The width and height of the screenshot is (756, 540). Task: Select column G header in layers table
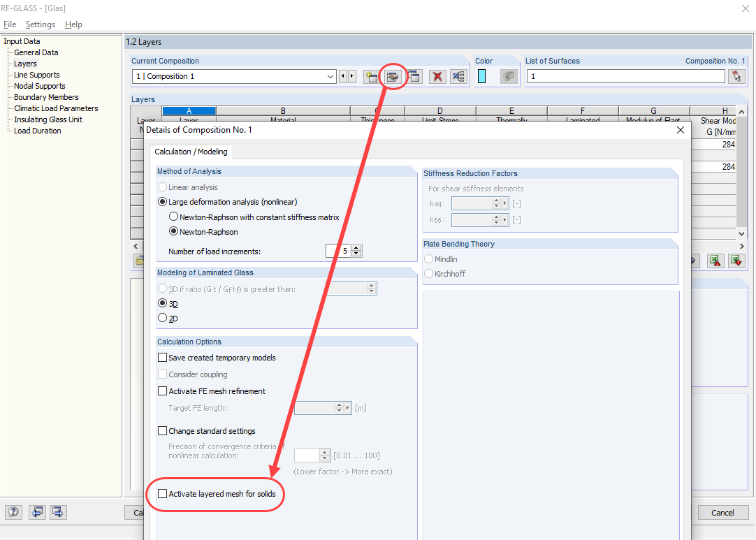point(654,111)
